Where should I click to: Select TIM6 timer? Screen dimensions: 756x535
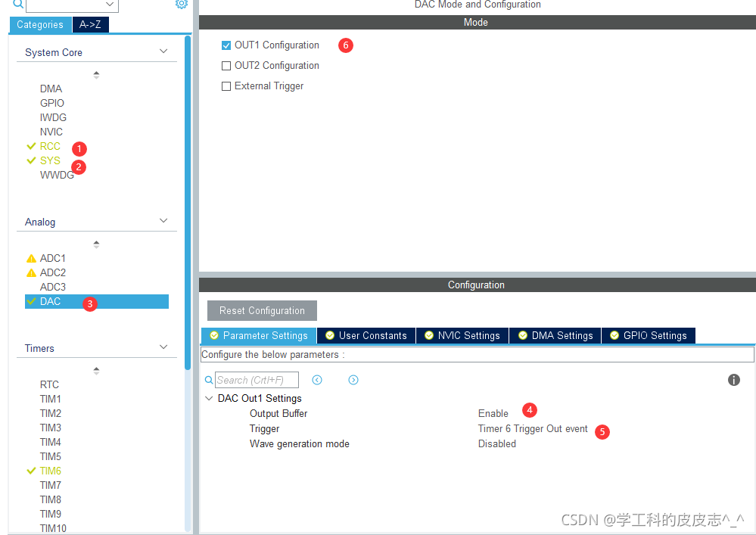(50, 471)
